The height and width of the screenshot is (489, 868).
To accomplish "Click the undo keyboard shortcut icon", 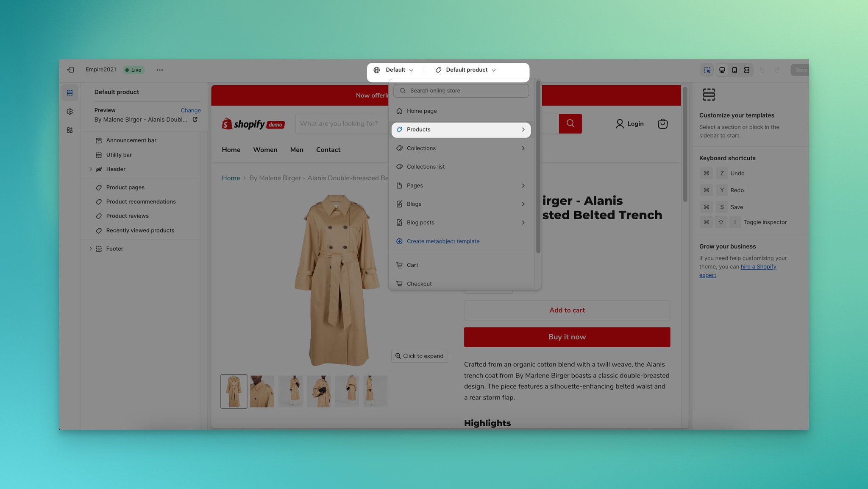I will (x=706, y=173).
